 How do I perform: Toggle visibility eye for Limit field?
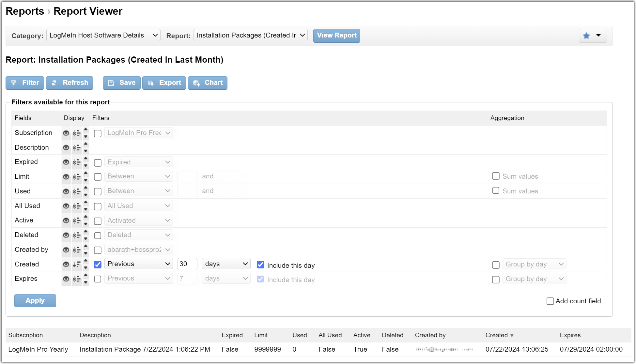[x=66, y=177]
